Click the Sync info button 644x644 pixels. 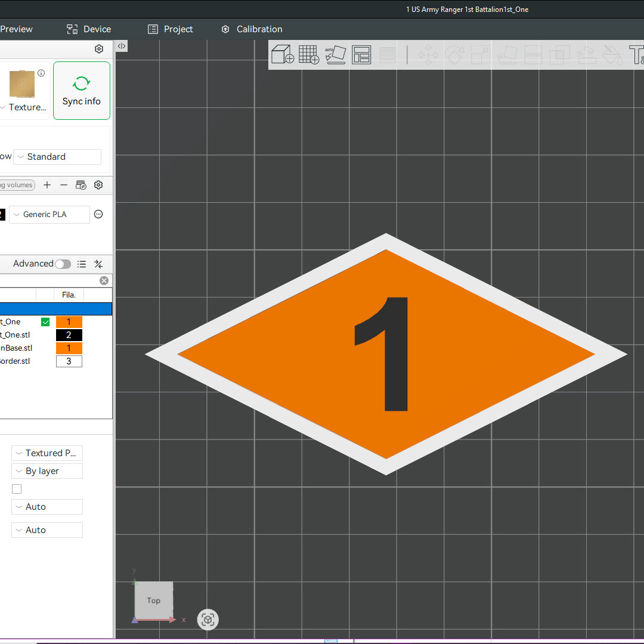click(x=82, y=91)
